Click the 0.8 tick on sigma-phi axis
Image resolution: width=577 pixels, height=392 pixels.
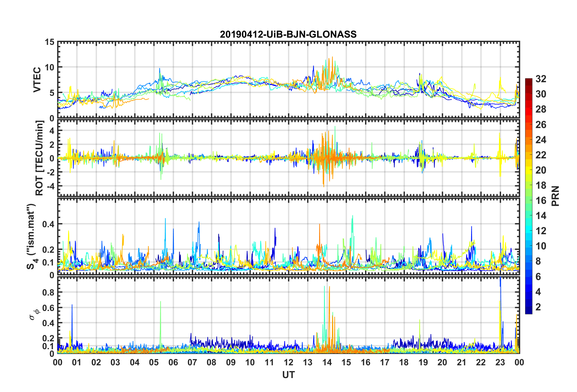(49, 292)
